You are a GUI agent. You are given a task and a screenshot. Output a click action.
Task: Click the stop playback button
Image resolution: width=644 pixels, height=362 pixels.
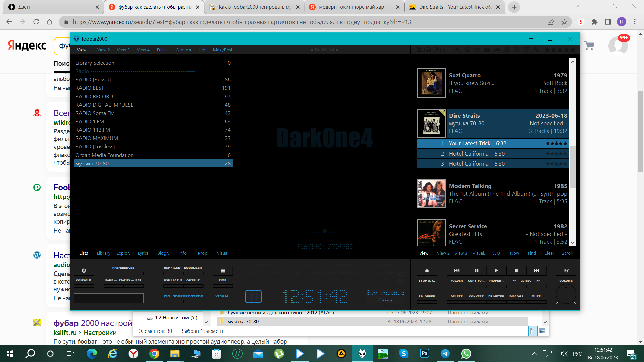pyautogui.click(x=517, y=270)
